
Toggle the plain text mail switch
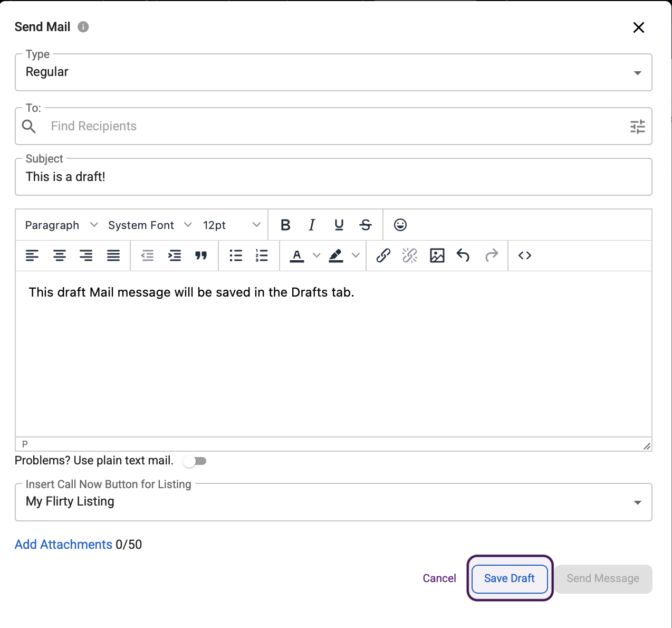195,461
